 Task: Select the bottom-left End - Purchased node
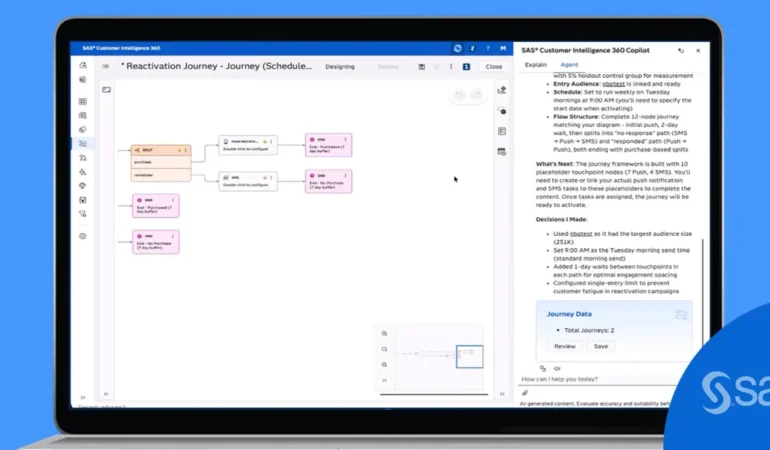pyautogui.click(x=156, y=206)
